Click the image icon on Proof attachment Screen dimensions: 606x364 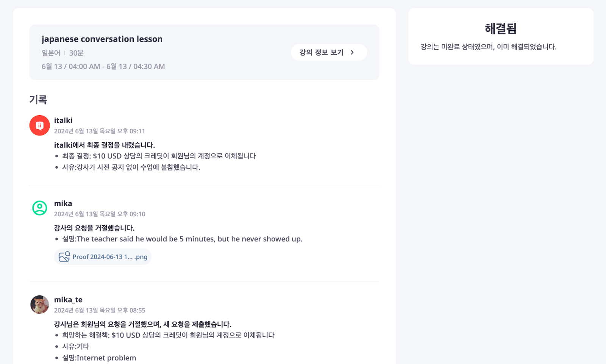(64, 256)
